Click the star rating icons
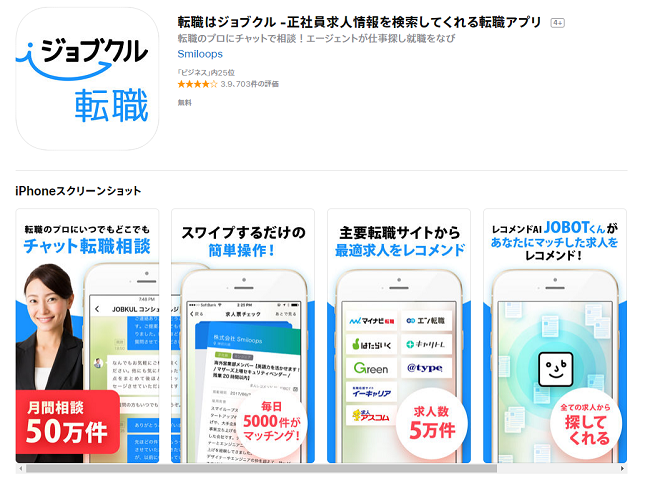 pyautogui.click(x=197, y=84)
